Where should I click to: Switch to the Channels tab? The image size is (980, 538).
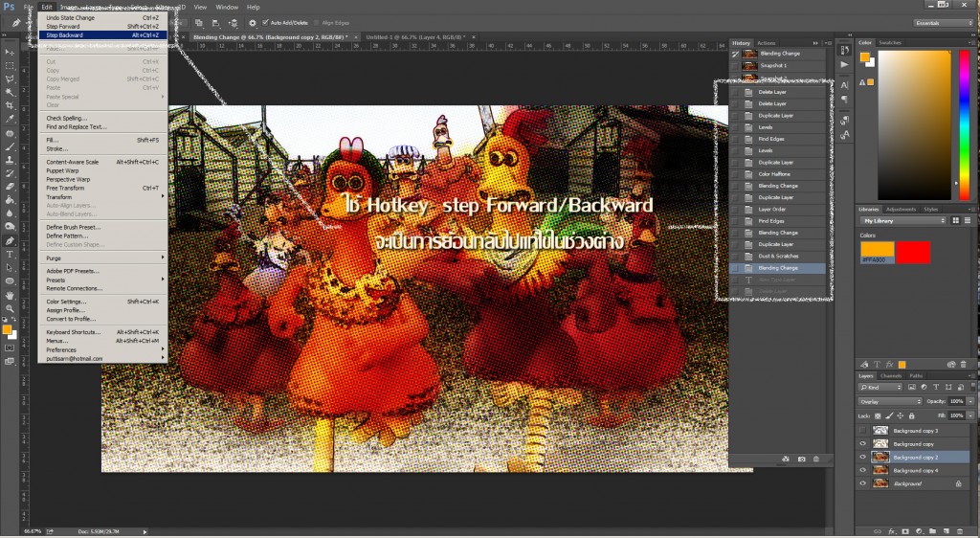point(891,376)
